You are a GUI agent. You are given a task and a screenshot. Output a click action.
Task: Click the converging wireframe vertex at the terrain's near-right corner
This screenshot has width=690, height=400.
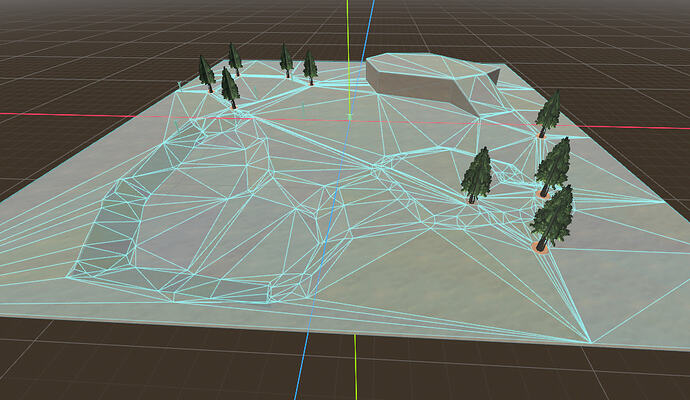(590, 342)
